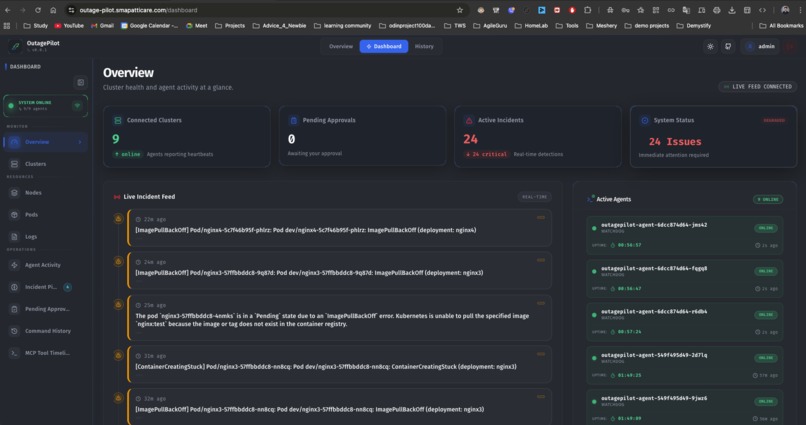Open the Meet bookmark
Image resolution: width=806 pixels, height=425 pixels.
point(197,25)
